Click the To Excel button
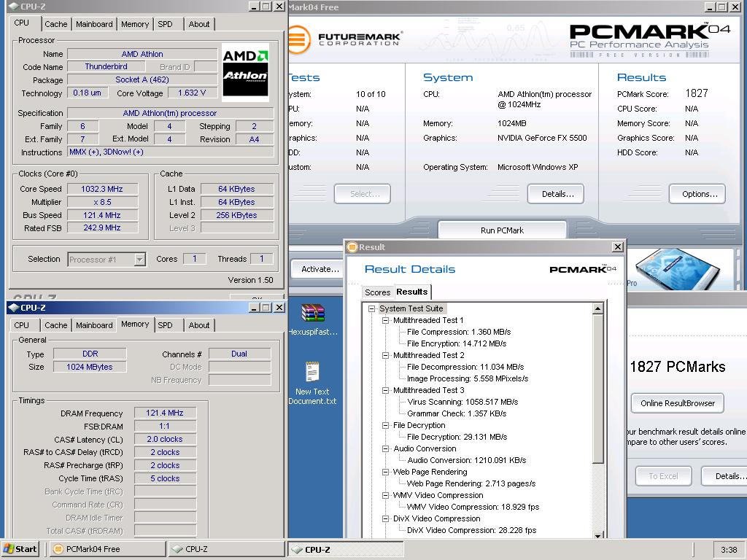 [664, 475]
